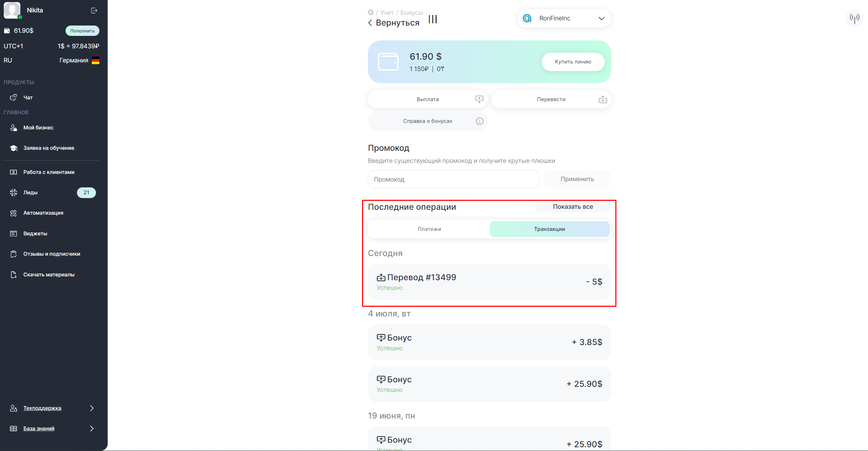Image resolution: width=868 pixels, height=451 pixels.
Task: Open Лиды from the sidebar
Action: click(30, 193)
